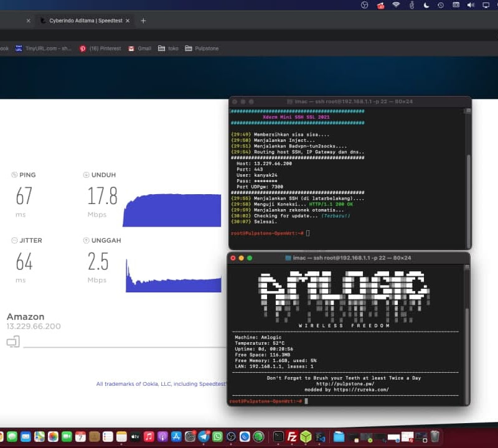This screenshot has width=498, height=448.
Task: Click the Ookla trademarks footer text
Action: coord(161,384)
